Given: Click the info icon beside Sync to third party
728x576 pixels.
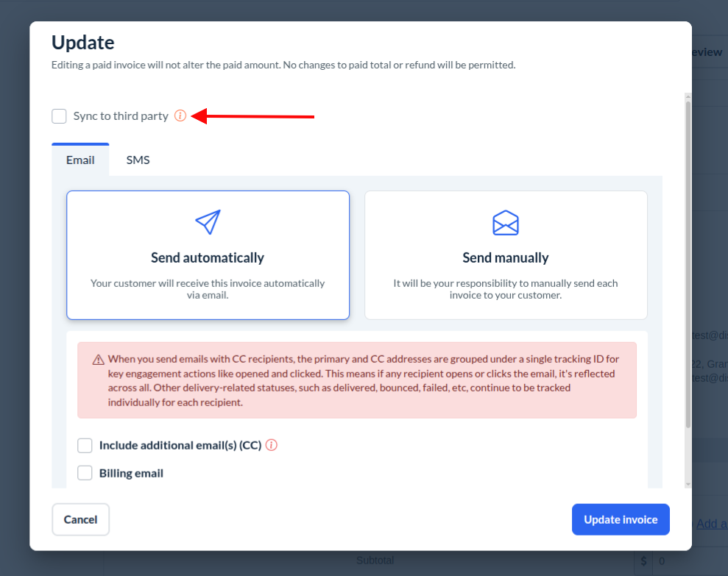Looking at the screenshot, I should [180, 115].
